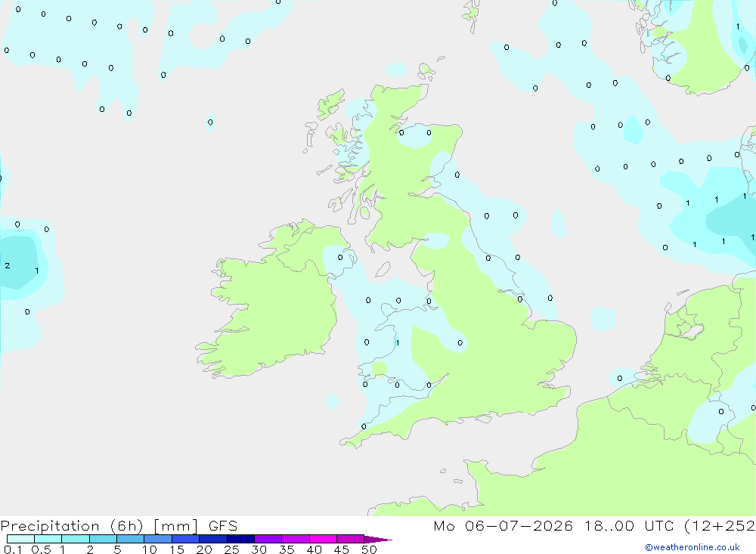
Task: Click the '35' legend scale label
Action: tap(287, 549)
